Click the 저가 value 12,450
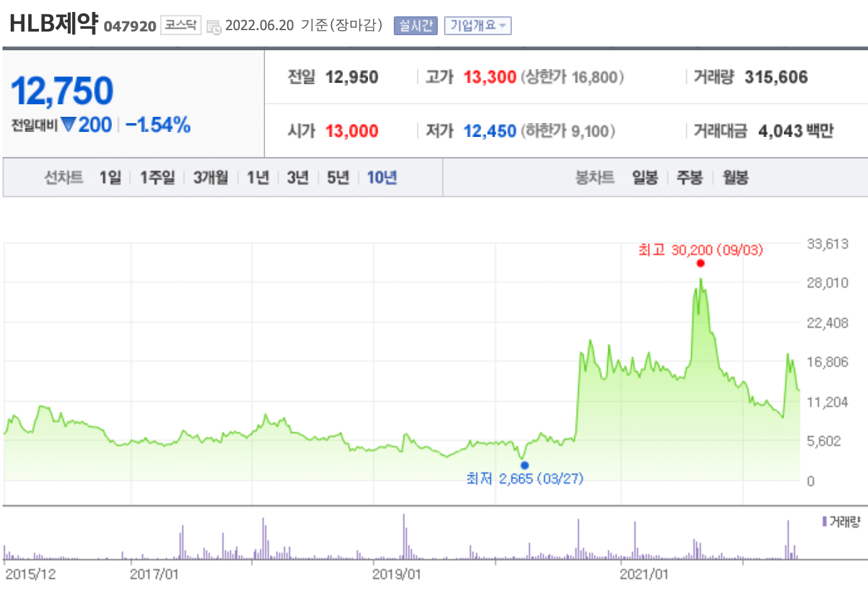The image size is (868, 603). click(x=490, y=131)
